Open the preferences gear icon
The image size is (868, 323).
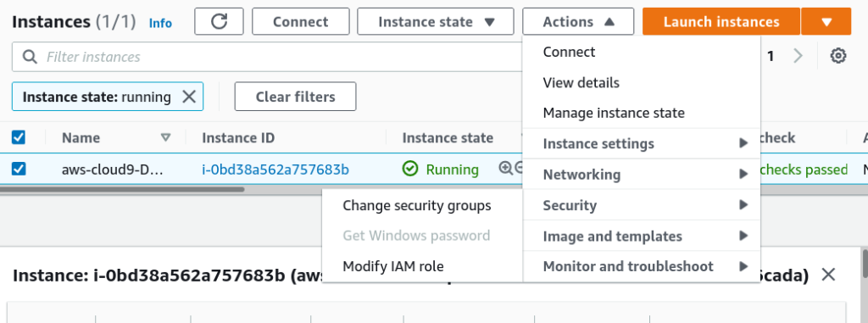click(x=838, y=56)
